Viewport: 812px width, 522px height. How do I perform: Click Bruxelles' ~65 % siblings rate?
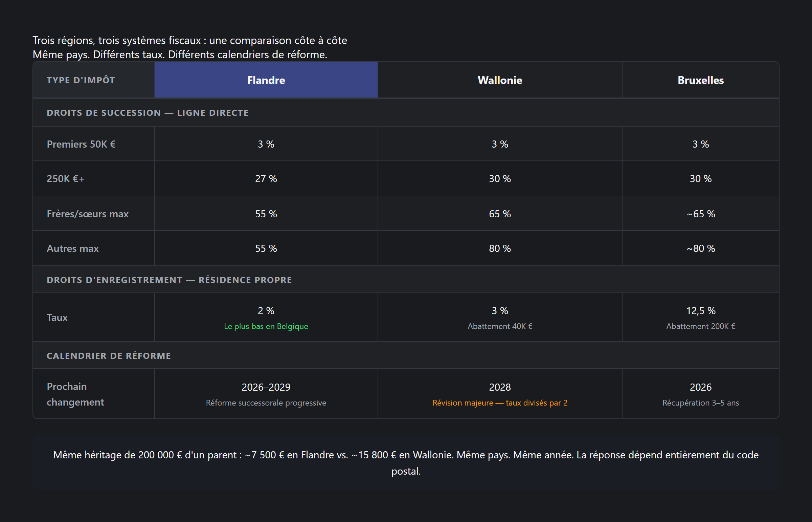[700, 214]
